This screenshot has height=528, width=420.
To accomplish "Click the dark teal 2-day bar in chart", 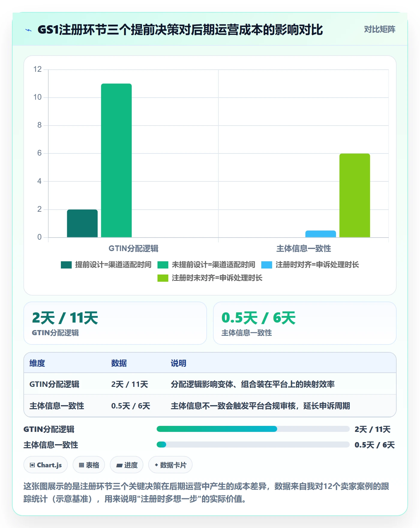I will pyautogui.click(x=82, y=223).
